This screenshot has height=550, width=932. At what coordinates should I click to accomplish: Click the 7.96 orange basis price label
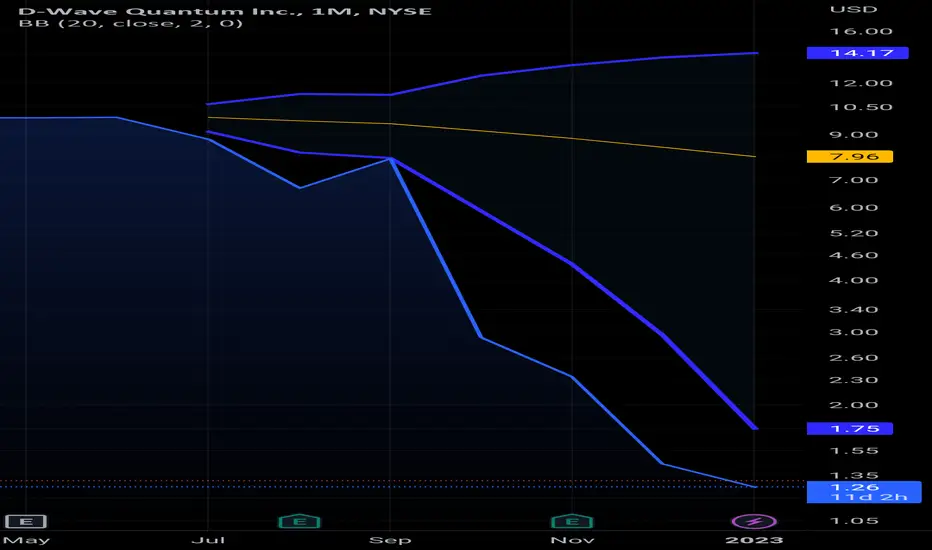(849, 156)
